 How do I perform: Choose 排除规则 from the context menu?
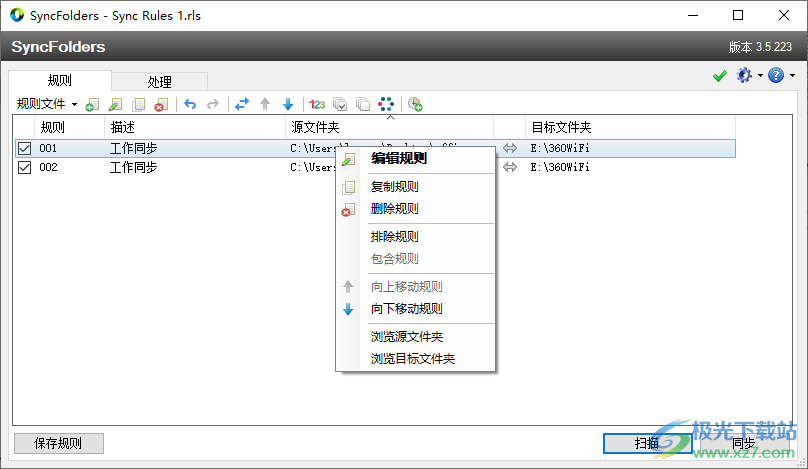(x=415, y=237)
